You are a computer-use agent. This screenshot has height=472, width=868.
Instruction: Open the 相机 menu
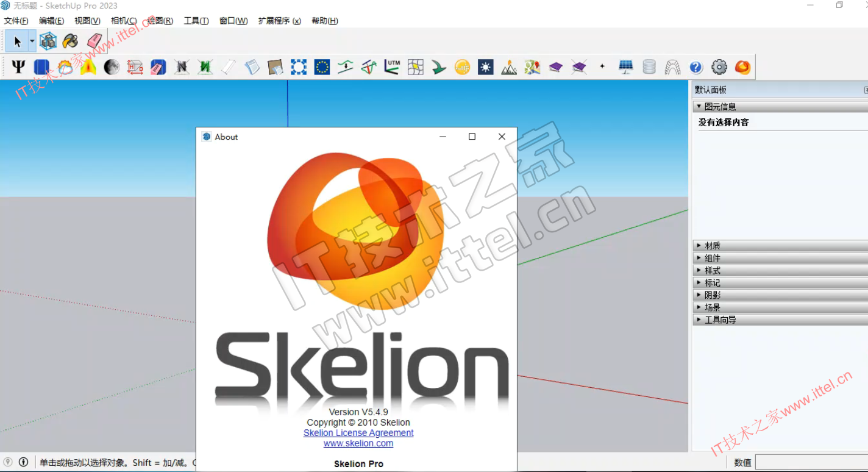[x=123, y=21]
